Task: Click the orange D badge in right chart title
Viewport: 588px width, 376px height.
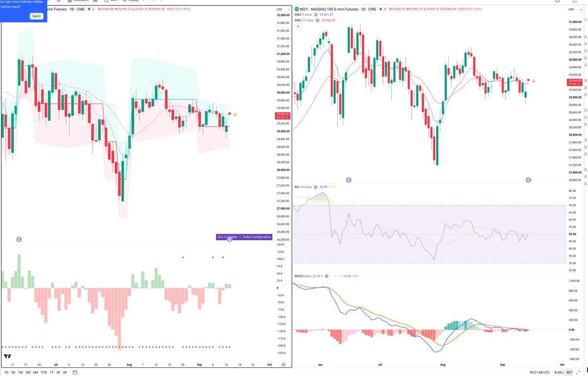Action: pyautogui.click(x=385, y=9)
